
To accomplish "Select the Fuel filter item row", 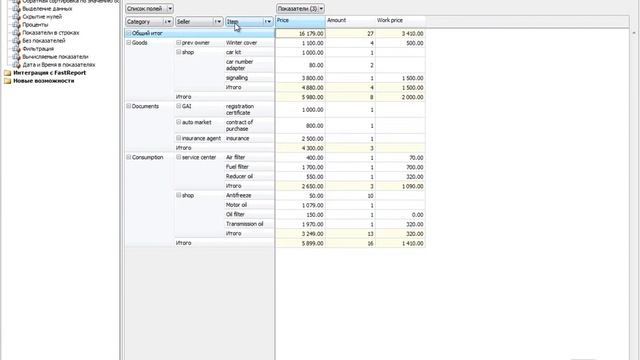I will [249, 167].
